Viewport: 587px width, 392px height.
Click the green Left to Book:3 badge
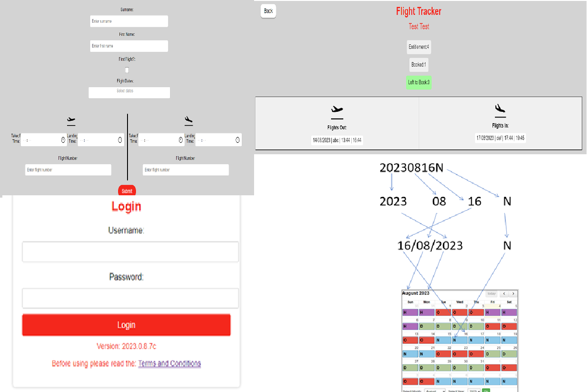tap(418, 82)
